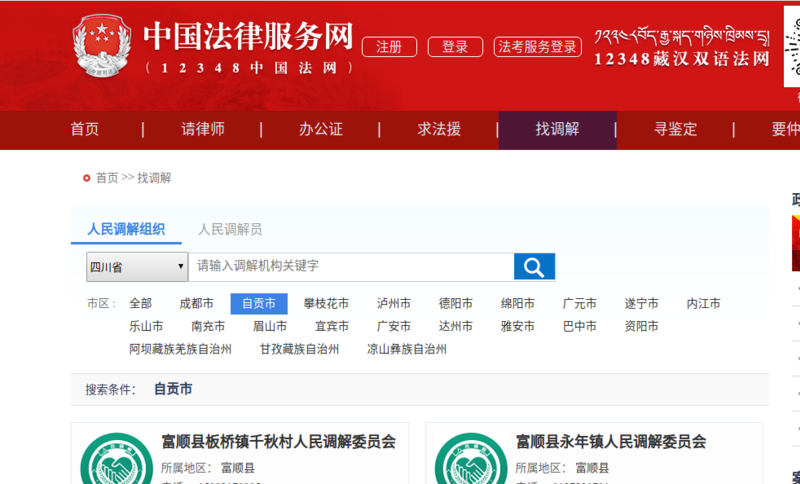Click the 中国法律服务网 site title

(248, 36)
